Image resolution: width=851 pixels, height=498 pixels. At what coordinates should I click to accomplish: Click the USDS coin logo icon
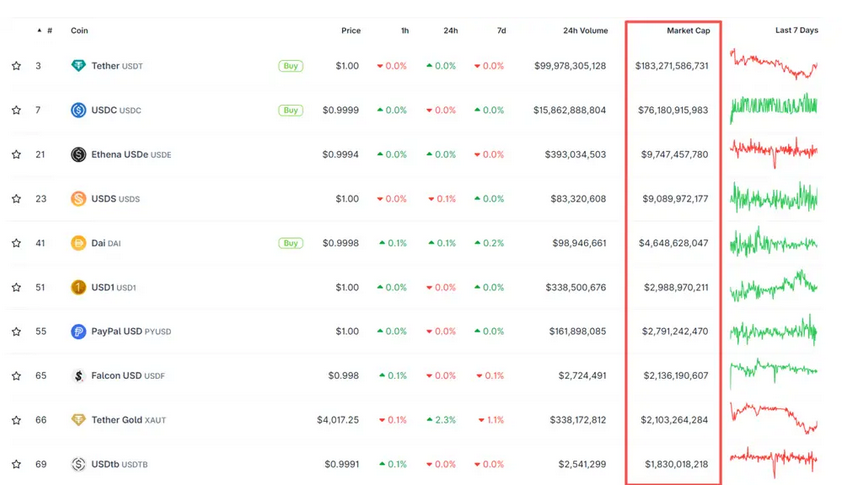point(78,199)
